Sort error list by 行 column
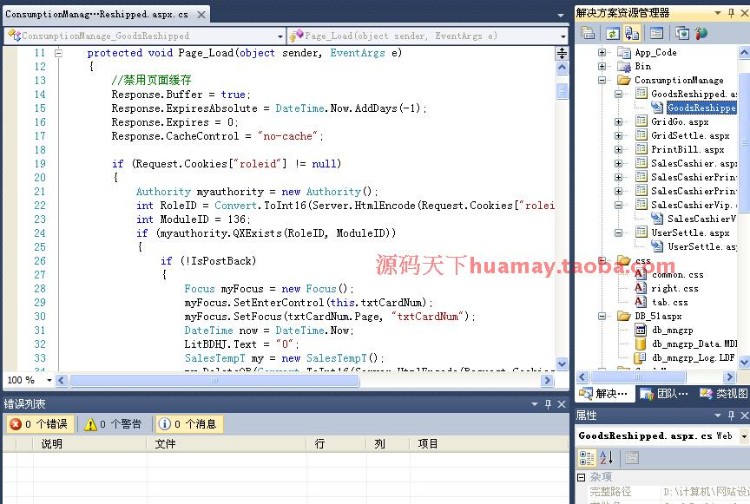Image resolution: width=750 pixels, height=504 pixels. [336, 444]
